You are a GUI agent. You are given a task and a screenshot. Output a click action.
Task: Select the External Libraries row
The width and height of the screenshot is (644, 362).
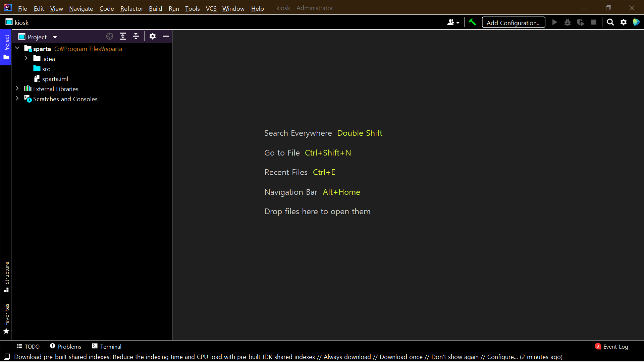click(x=92, y=89)
